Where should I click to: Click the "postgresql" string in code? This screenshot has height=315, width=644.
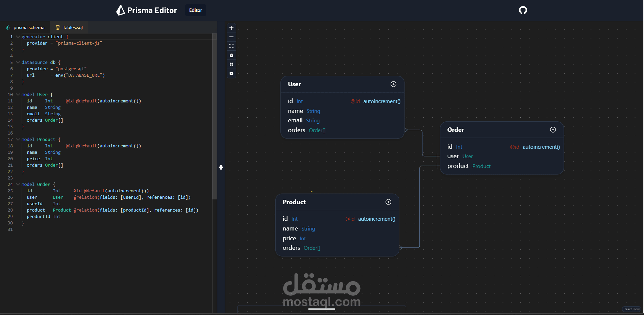click(71, 69)
